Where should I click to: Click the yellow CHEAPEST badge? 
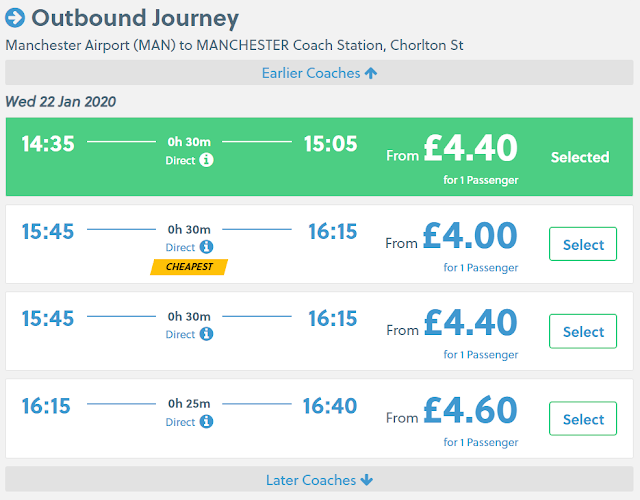pyautogui.click(x=189, y=267)
